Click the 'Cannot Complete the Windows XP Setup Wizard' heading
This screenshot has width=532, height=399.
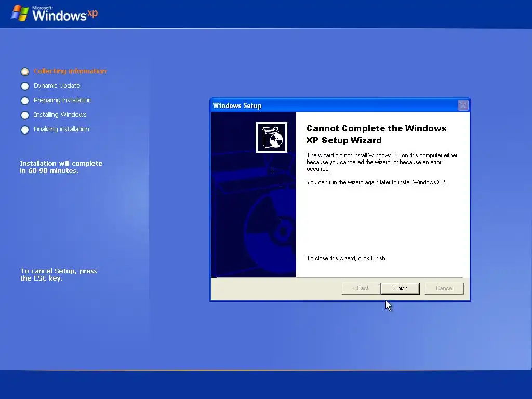(376, 135)
